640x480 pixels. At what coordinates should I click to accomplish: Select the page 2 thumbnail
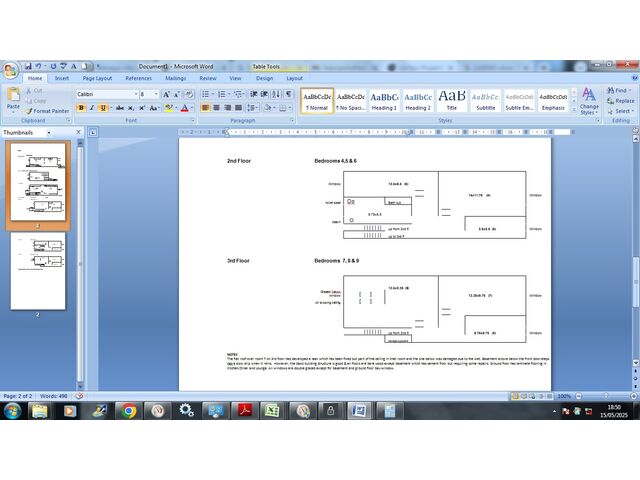(x=38, y=272)
